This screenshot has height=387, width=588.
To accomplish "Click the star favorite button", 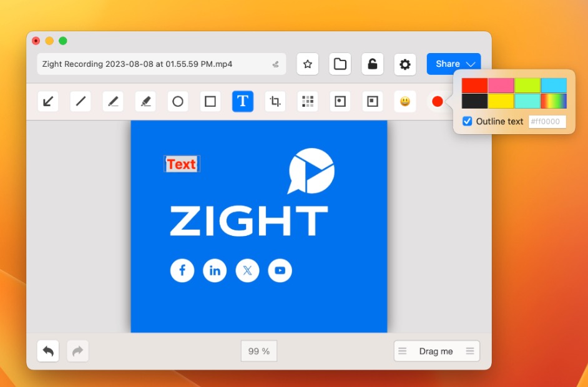I will [308, 64].
